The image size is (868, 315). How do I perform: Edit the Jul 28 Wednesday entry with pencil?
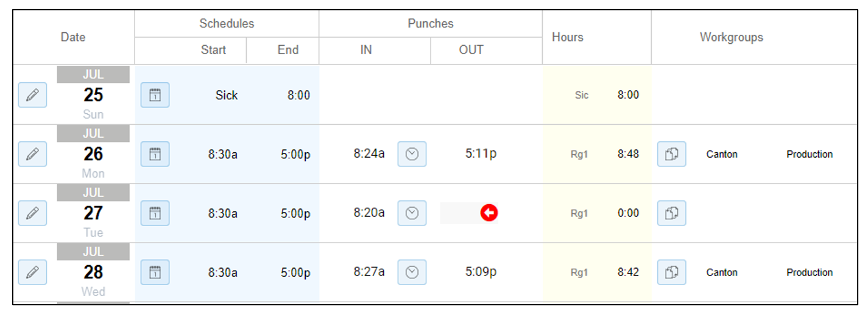point(32,272)
